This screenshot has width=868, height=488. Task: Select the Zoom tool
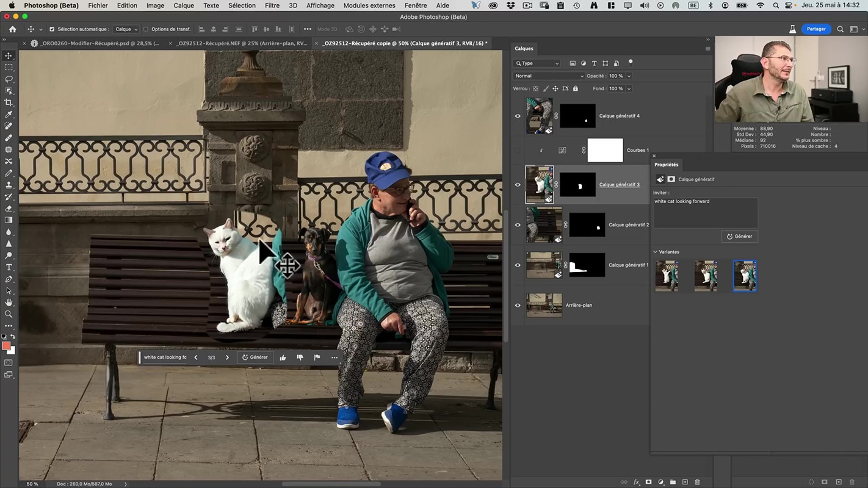[9, 314]
